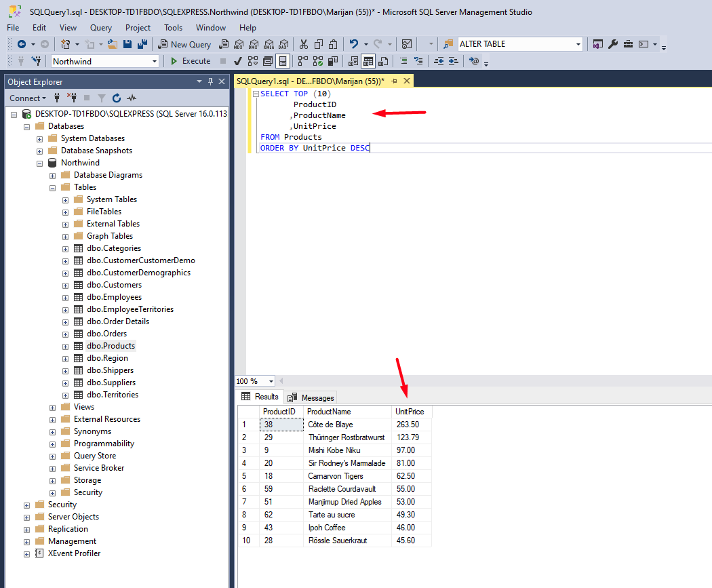Expand the Programmability folder node
This screenshot has width=712, height=588.
coord(53,444)
